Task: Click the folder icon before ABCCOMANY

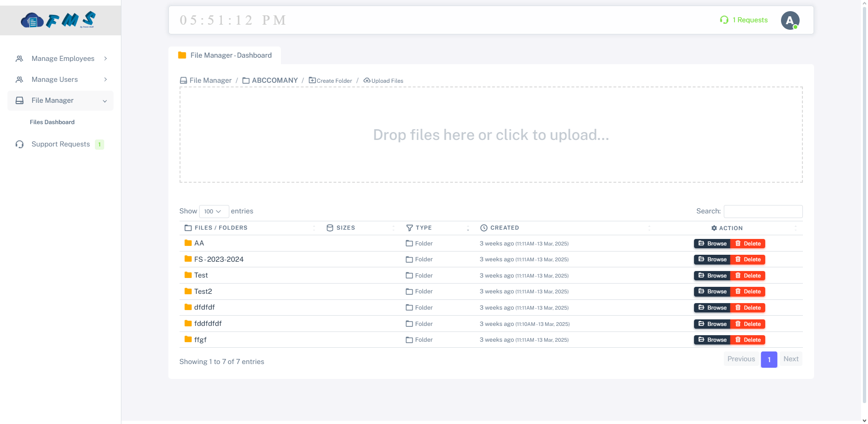Action: 246,80
